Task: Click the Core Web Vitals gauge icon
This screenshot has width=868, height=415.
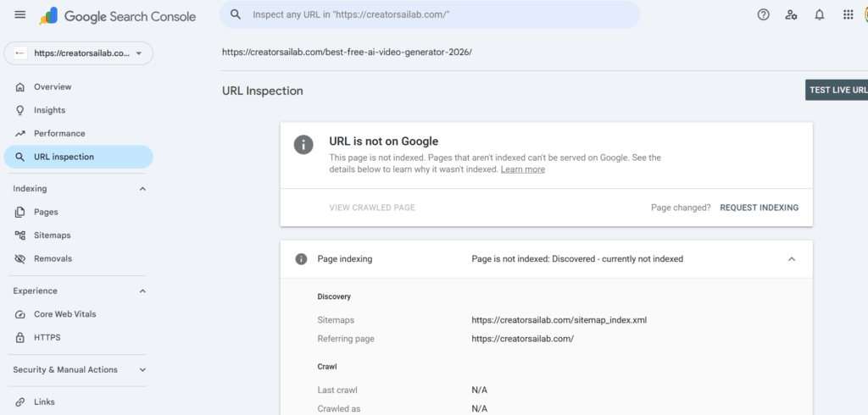Action: point(20,314)
